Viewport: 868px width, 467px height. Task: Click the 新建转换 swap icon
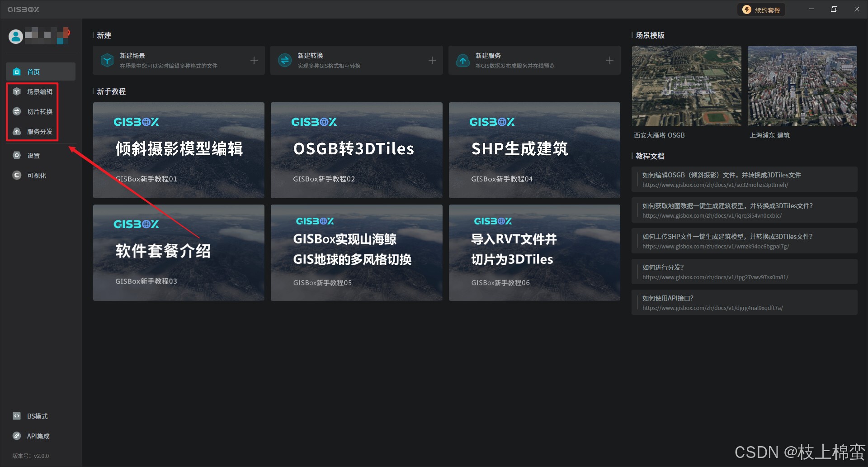tap(285, 60)
